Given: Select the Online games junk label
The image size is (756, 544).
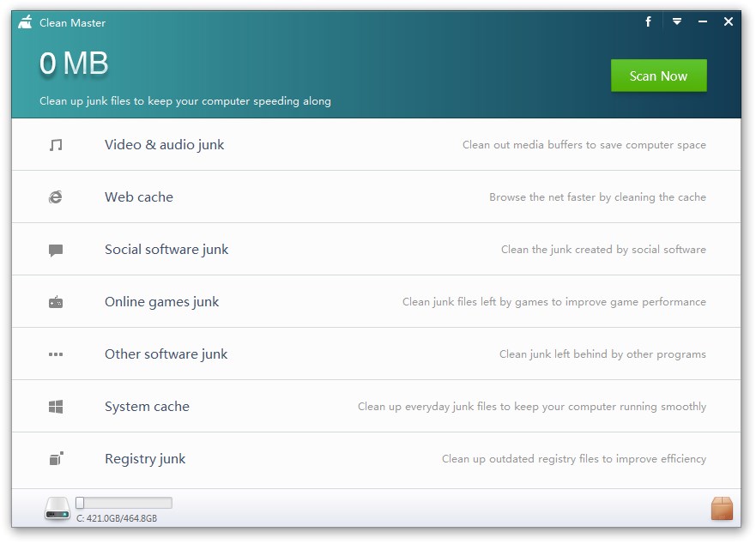Looking at the screenshot, I should tap(161, 302).
